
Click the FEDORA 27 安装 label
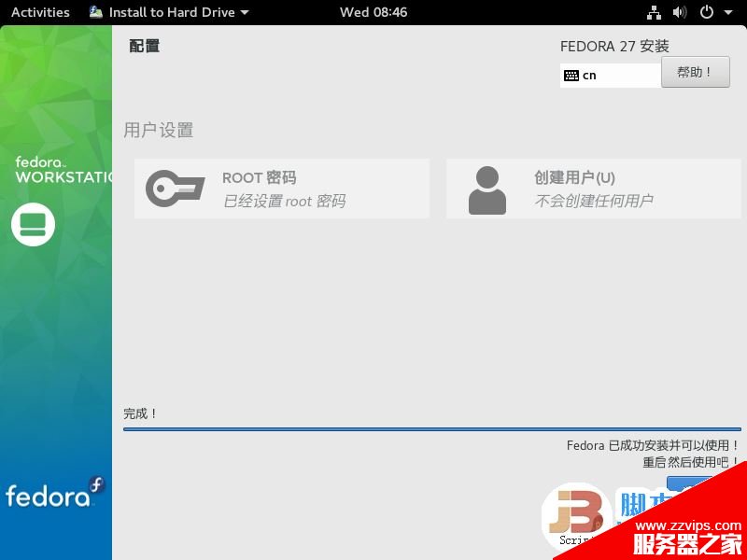pos(614,46)
